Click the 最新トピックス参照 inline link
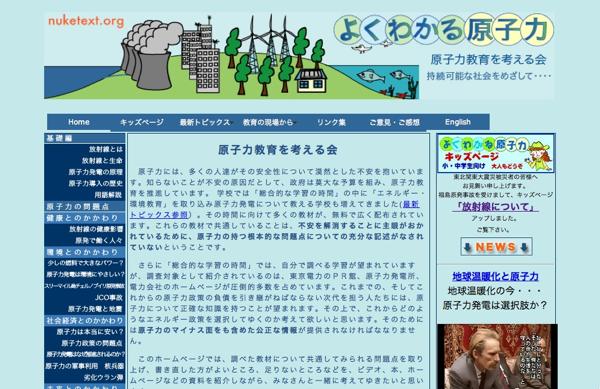Screen dimensions: 600x389 (x=274, y=209)
